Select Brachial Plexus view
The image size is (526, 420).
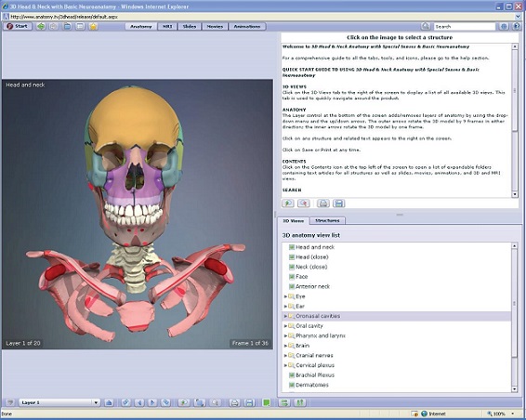(x=315, y=375)
